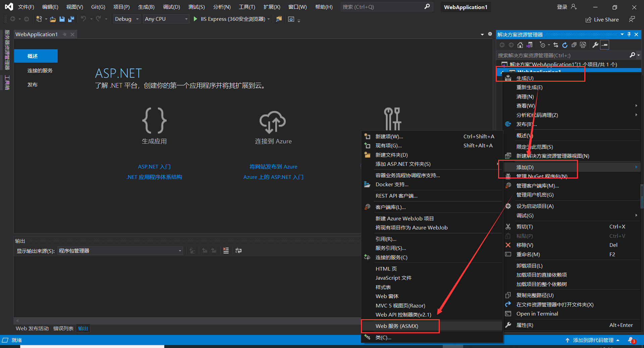644x348 pixels.
Task: Click the 将网站发布到 Azure link
Action: (x=273, y=166)
